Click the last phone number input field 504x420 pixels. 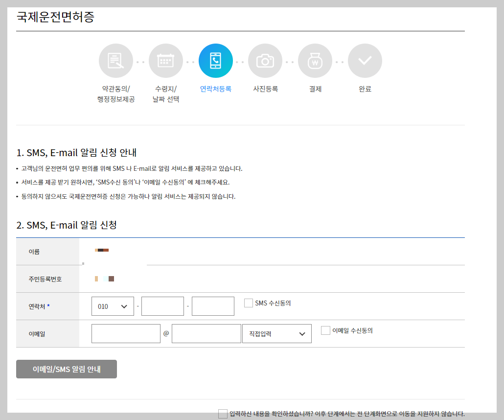pos(214,305)
